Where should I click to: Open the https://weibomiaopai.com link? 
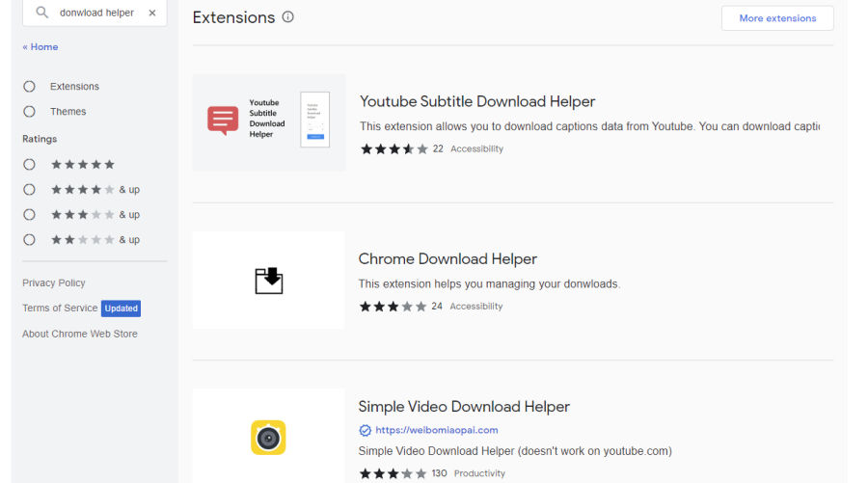coord(437,430)
